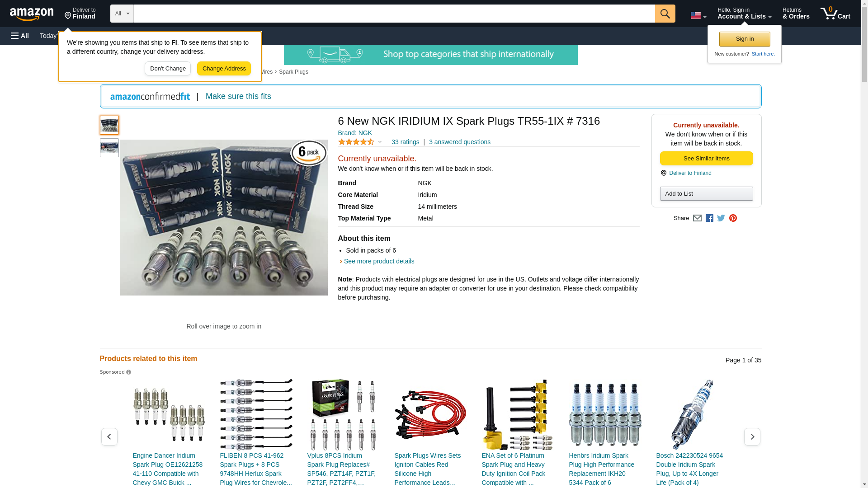Open Returns & Orders
The width and height of the screenshot is (868, 488).
(x=796, y=14)
